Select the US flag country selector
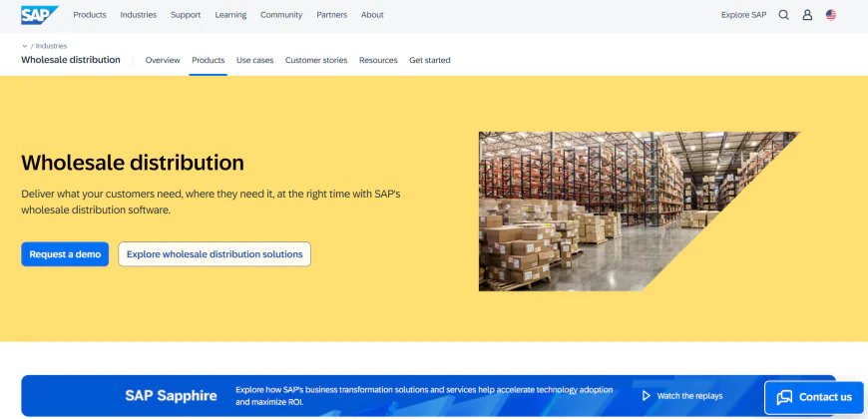This screenshot has height=419, width=868. (x=831, y=15)
